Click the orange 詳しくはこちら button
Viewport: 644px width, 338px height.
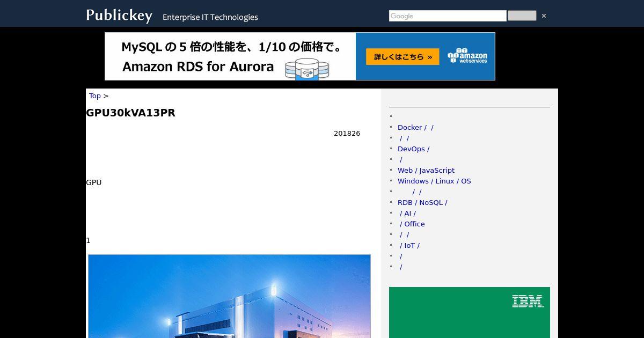[x=402, y=57]
